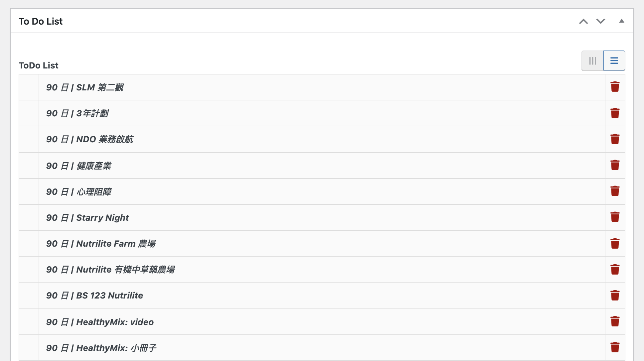This screenshot has height=361, width=644.
Task: Collapse the To Do List panel
Action: 621,21
